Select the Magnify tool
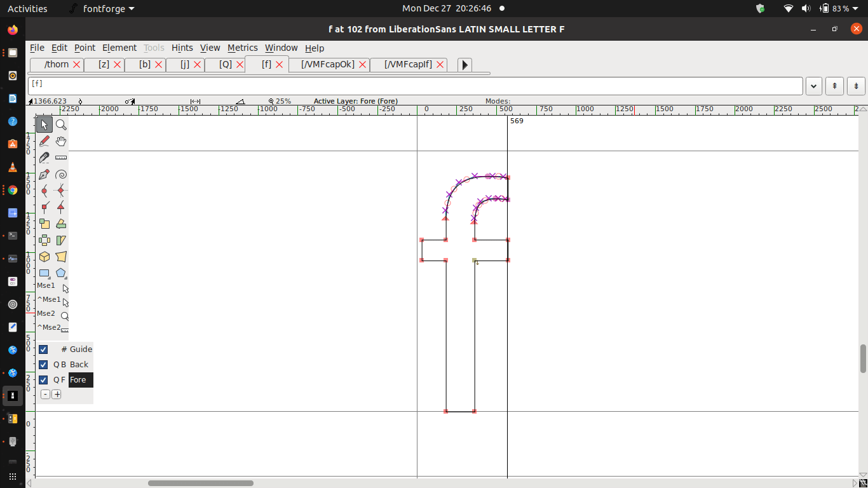Viewport: 868px width, 488px height. coord(61,125)
